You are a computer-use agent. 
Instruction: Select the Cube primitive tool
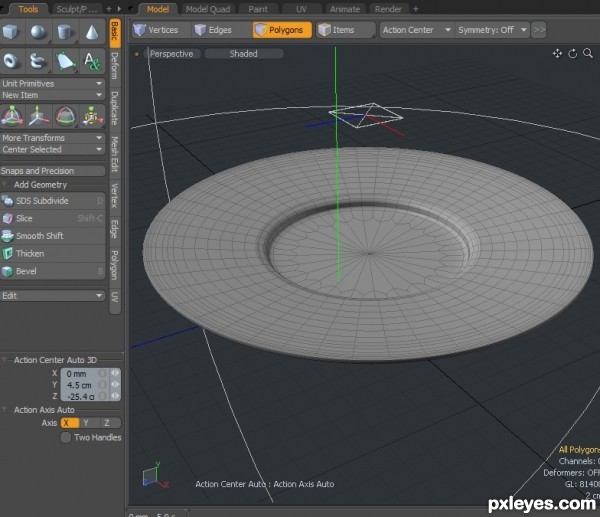click(x=11, y=32)
